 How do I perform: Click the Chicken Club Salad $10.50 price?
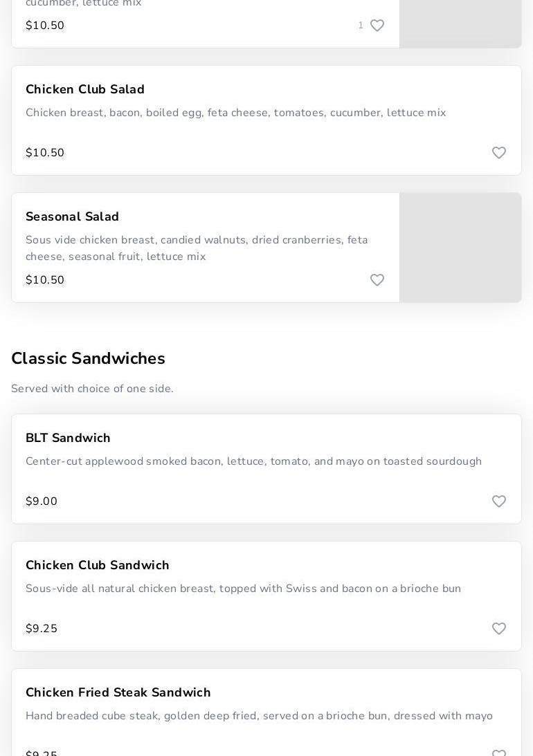(x=45, y=153)
